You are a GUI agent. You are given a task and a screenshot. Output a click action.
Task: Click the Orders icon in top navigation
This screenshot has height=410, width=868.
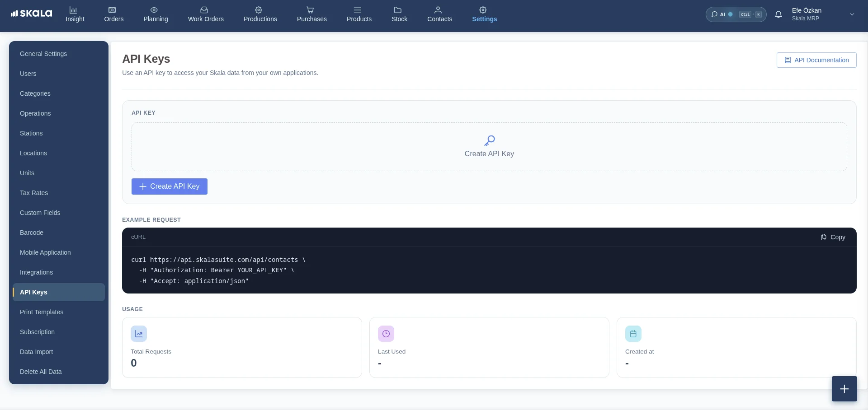pos(112,10)
